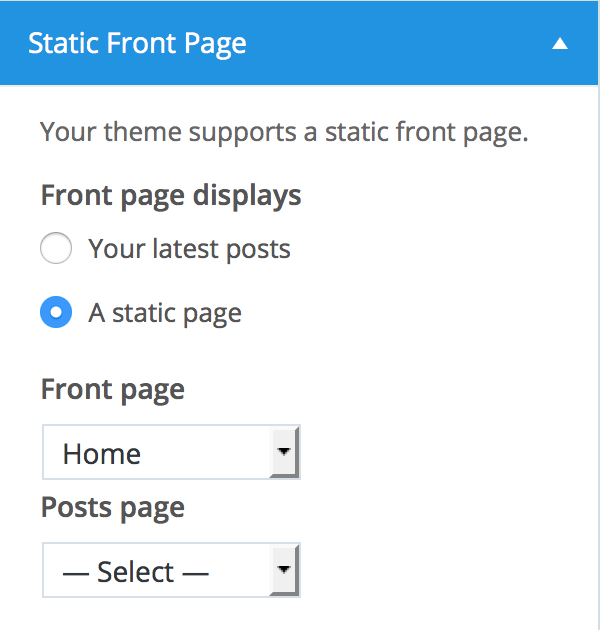Click the "Your latest posts" option label
The image size is (600, 630).
click(x=189, y=249)
